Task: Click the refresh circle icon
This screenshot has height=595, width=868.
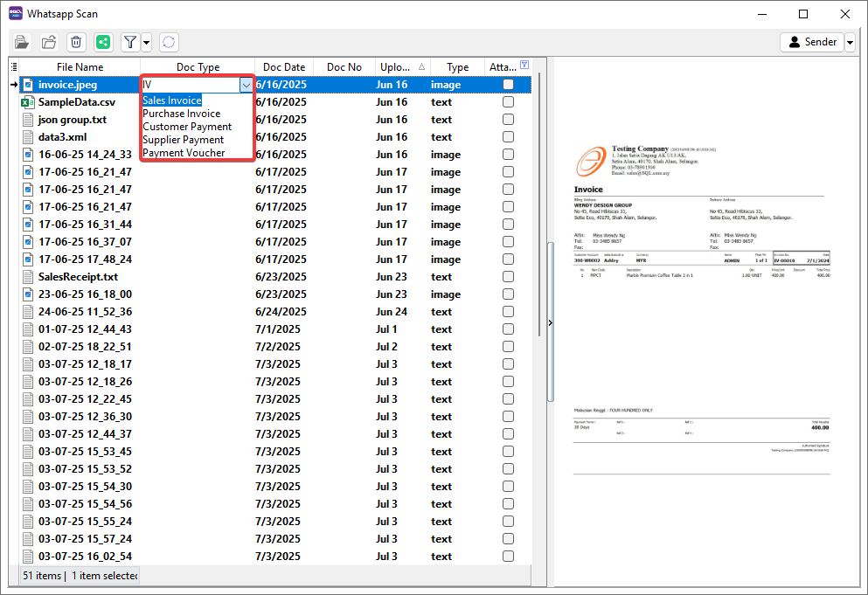Action: pos(169,42)
